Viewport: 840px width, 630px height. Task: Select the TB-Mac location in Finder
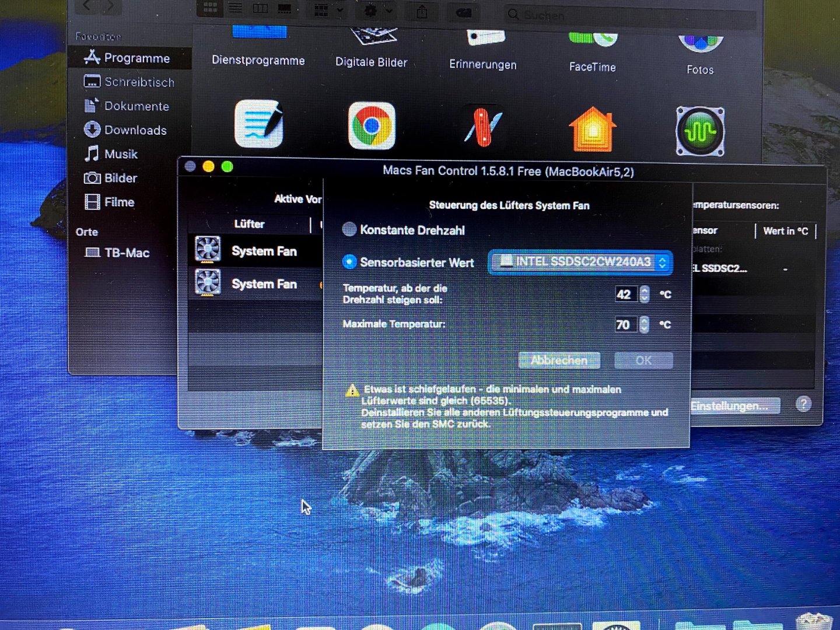coord(117,253)
